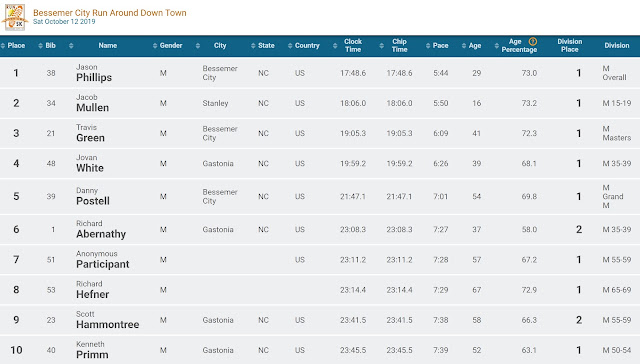The image size is (640, 364).
Task: Click pace value 7:39
Action: [441, 351]
